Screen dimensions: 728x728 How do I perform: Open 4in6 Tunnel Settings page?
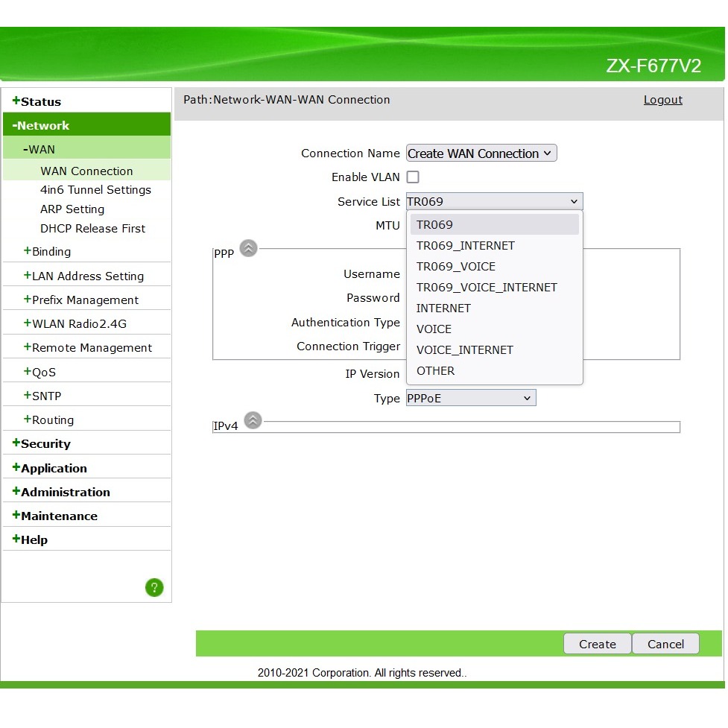pyautogui.click(x=95, y=190)
